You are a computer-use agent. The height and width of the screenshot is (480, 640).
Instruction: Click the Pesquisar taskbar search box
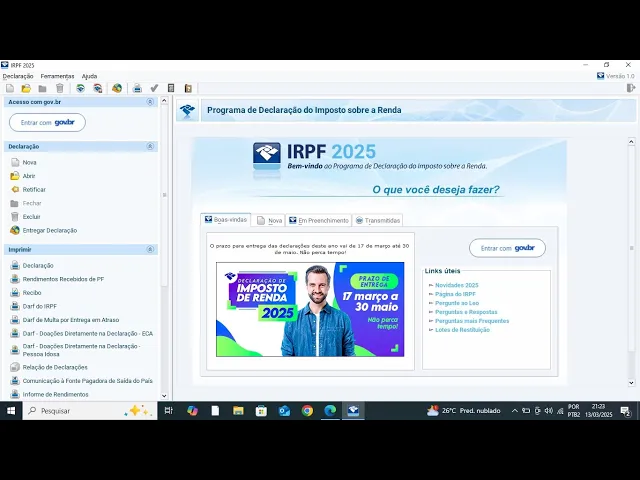click(x=90, y=411)
